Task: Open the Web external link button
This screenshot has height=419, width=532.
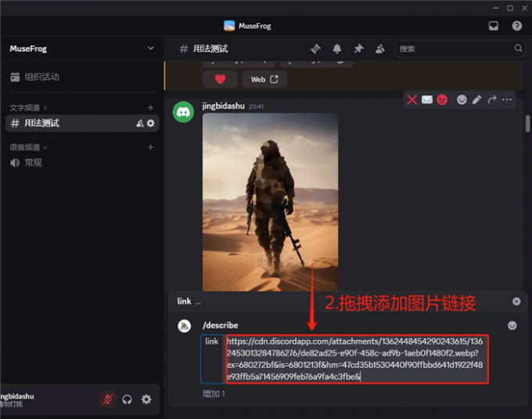Action: click(264, 79)
